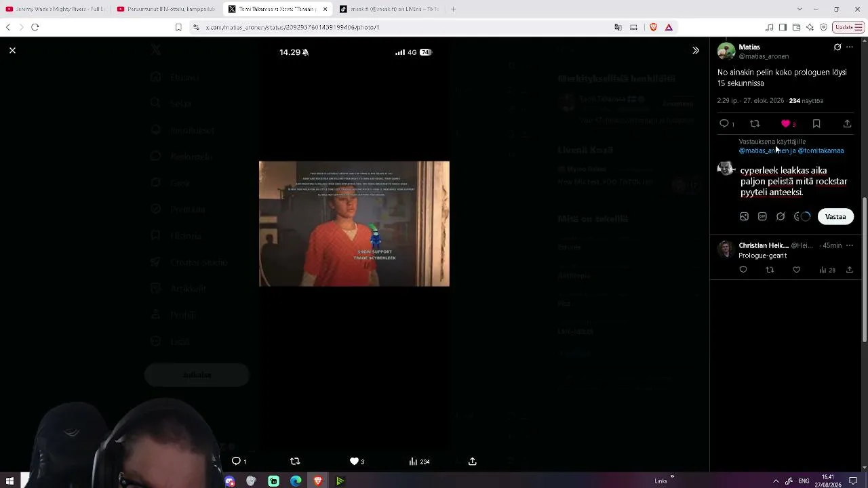Screen dimensions: 868x488
Task: Click reply icon under Matias's post
Action: (x=724, y=123)
